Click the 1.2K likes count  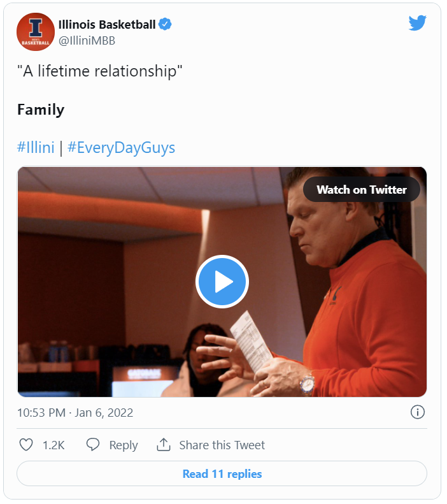[53, 445]
